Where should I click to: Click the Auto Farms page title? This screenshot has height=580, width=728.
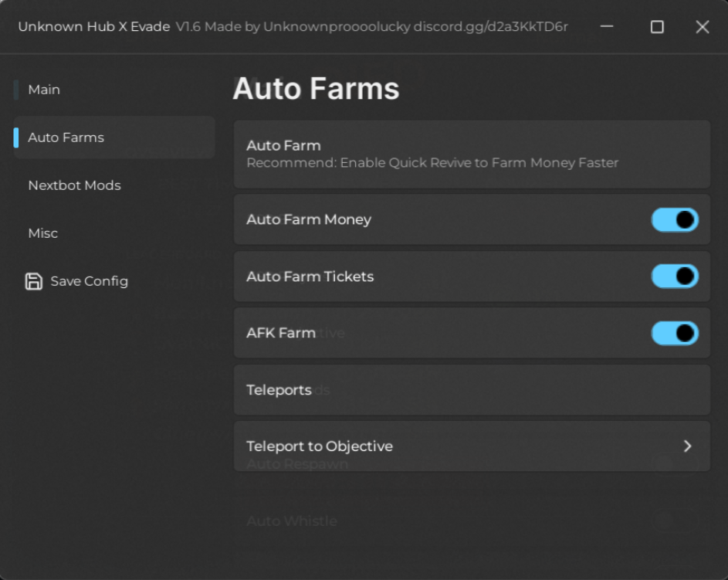point(316,89)
